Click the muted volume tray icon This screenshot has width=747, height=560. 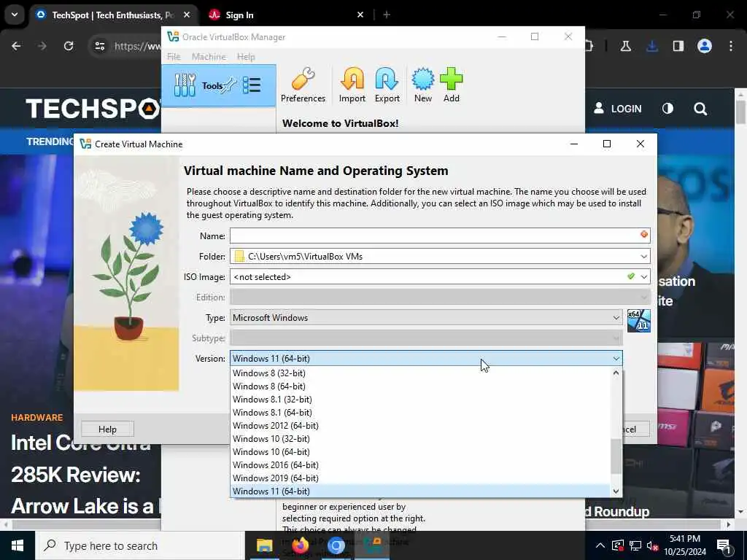pos(652,545)
